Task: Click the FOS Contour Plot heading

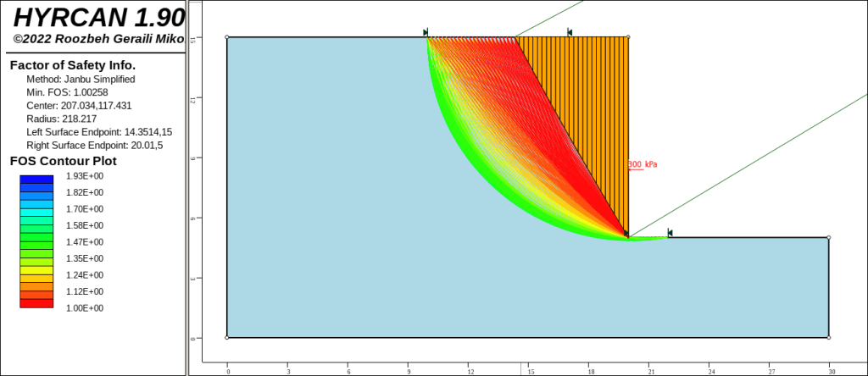Action: coord(63,161)
